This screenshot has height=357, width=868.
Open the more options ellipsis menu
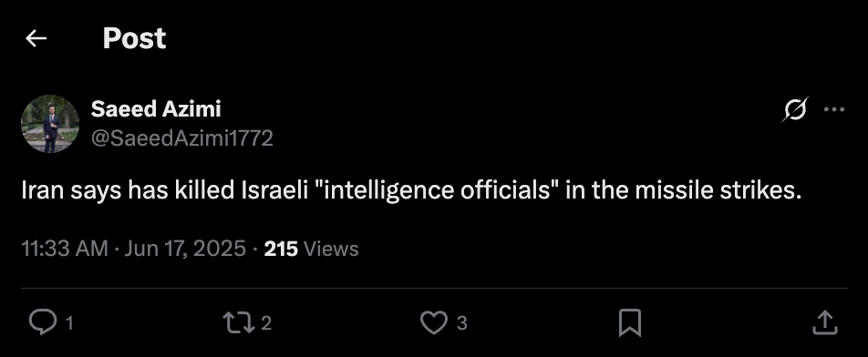pyautogui.click(x=834, y=109)
